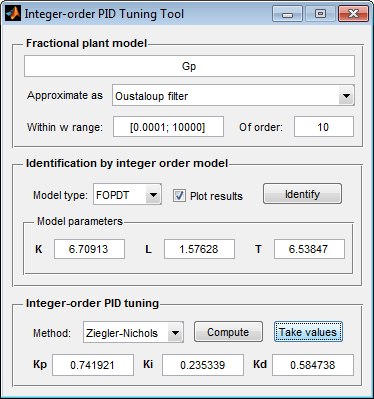The image size is (374, 399).
Task: Click the 'Method:' label
Action: [x=52, y=333]
